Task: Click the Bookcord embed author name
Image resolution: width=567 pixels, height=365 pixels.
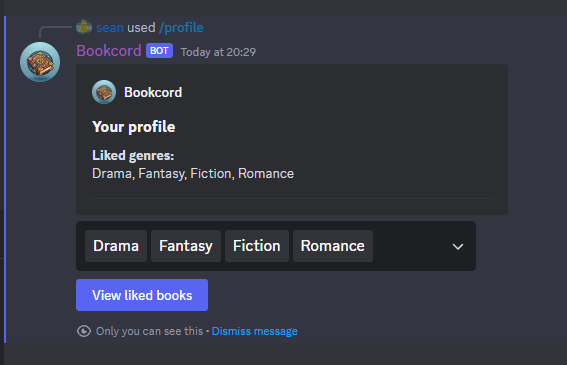Action: [x=153, y=92]
